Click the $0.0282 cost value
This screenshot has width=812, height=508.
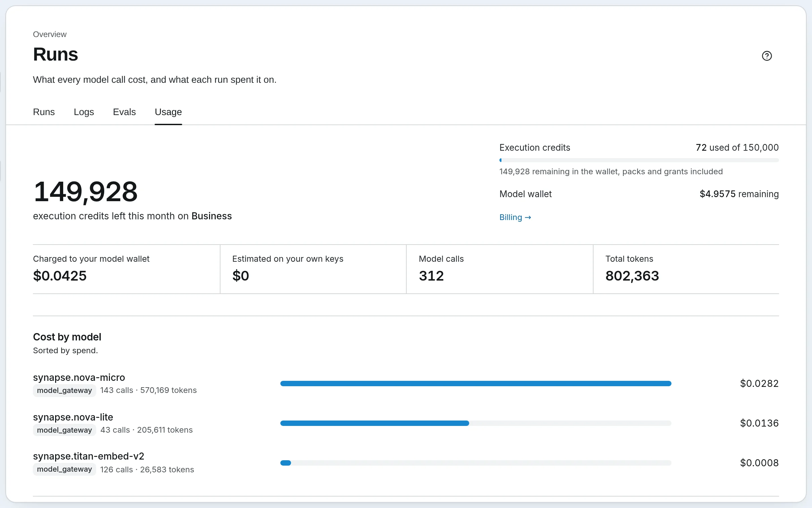pos(759,384)
